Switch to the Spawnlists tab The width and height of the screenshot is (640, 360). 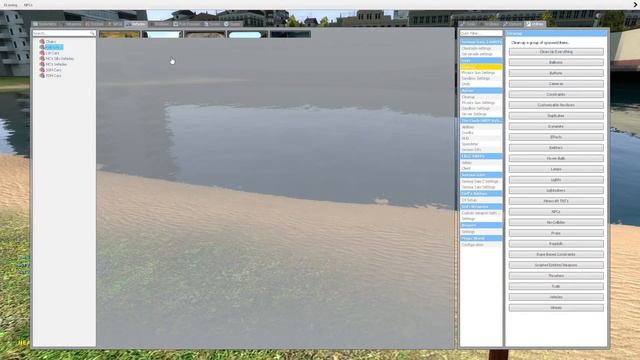[45, 24]
